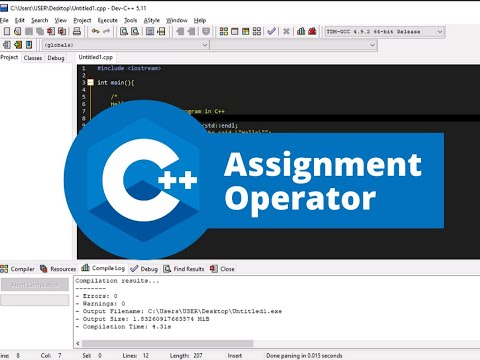Collapse the code fold at int main()
This screenshot has width=480, height=360.
pyautogui.click(x=91, y=82)
